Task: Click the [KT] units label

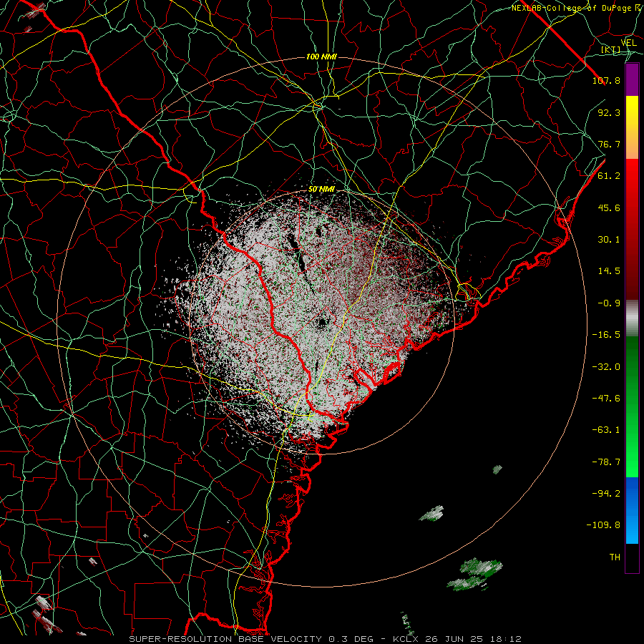Action: [x=611, y=49]
